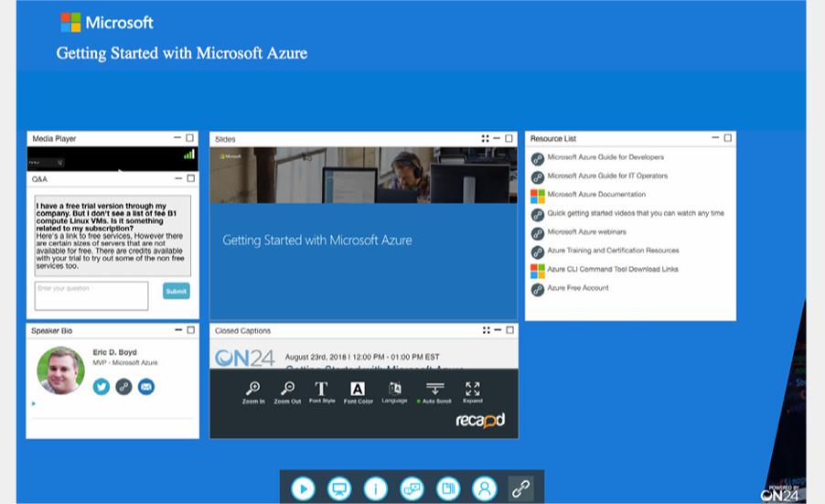This screenshot has height=504, width=825.
Task: Maximize the Resource List panel
Action: (728, 138)
